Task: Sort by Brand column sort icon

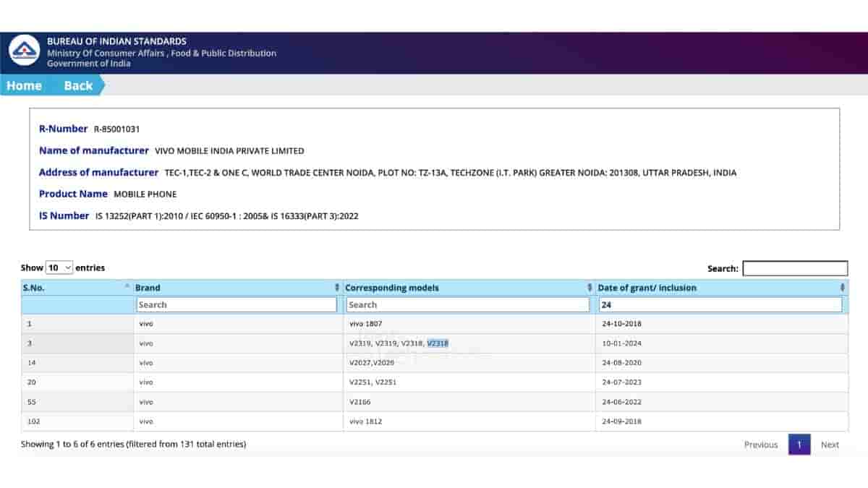Action: [337, 288]
